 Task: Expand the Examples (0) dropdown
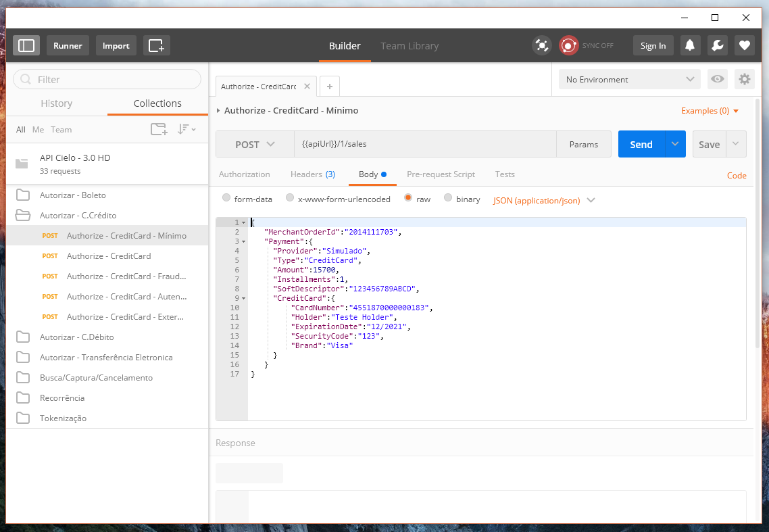[x=710, y=111]
